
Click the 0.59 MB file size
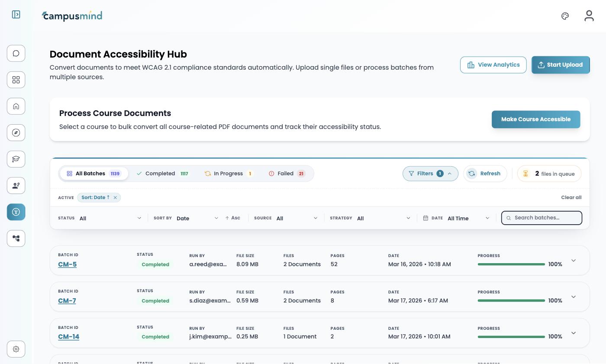(247, 300)
